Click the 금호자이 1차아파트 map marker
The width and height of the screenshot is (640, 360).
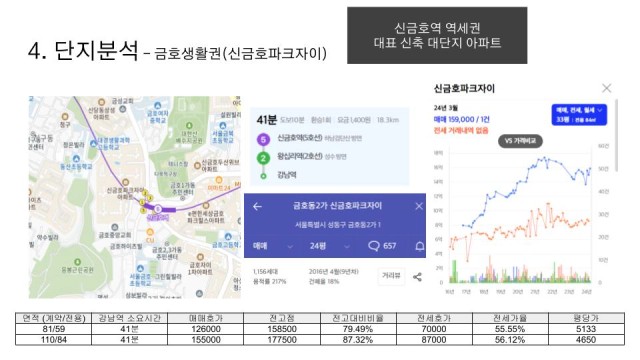[200, 257]
